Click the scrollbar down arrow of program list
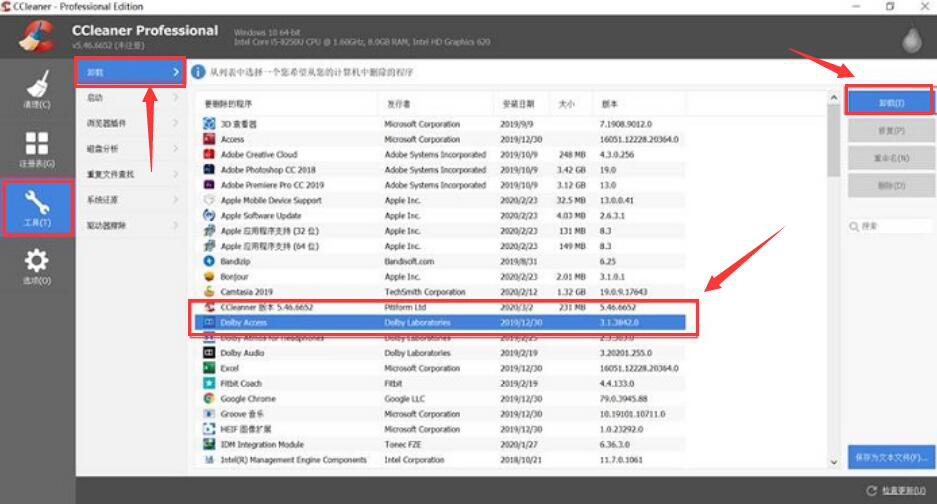937x504 pixels. [834, 462]
